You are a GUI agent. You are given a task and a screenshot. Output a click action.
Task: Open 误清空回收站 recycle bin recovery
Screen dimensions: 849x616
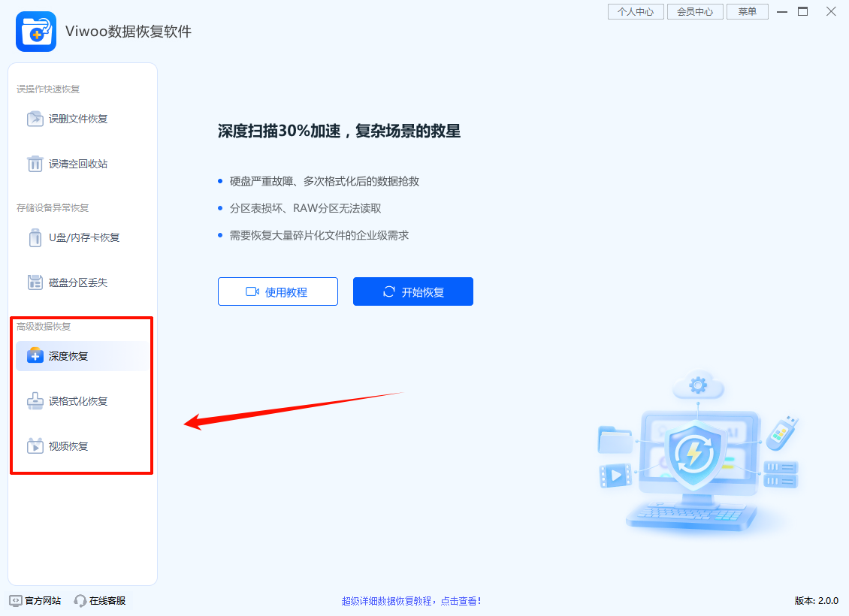pos(68,164)
